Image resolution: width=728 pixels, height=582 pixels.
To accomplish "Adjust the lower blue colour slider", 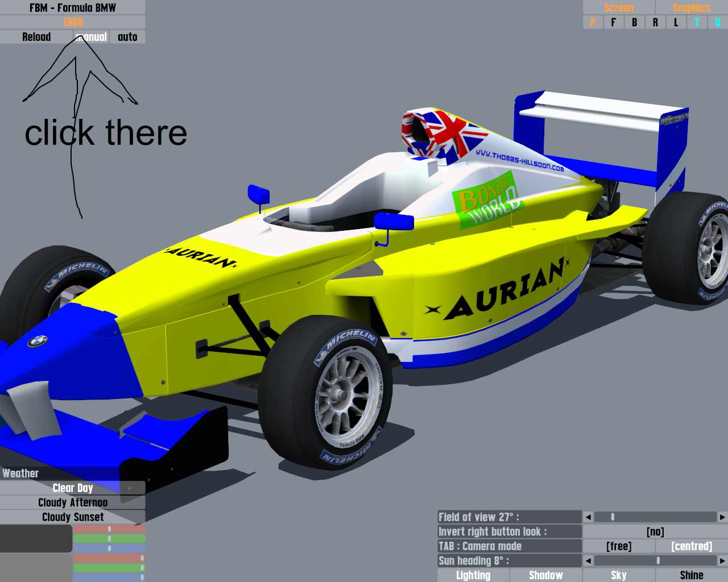I will coord(109,577).
